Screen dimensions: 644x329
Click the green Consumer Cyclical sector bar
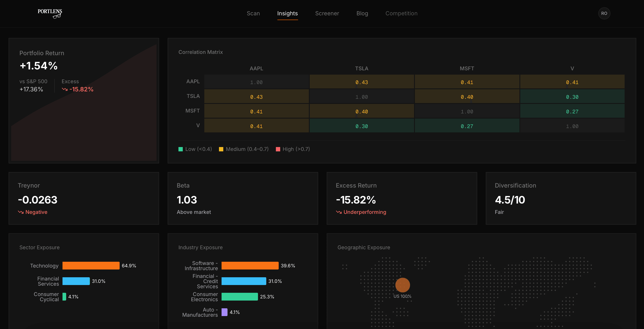pyautogui.click(x=64, y=296)
